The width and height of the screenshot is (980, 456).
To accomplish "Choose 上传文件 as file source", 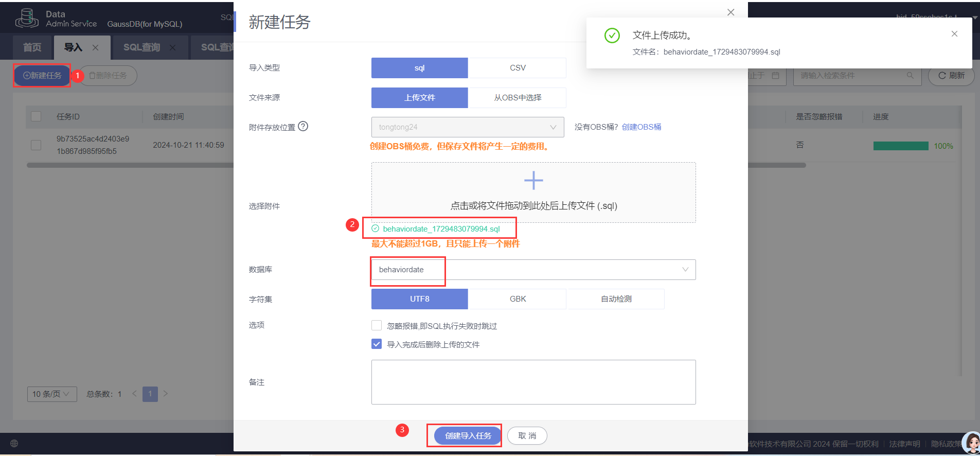I will tap(420, 98).
